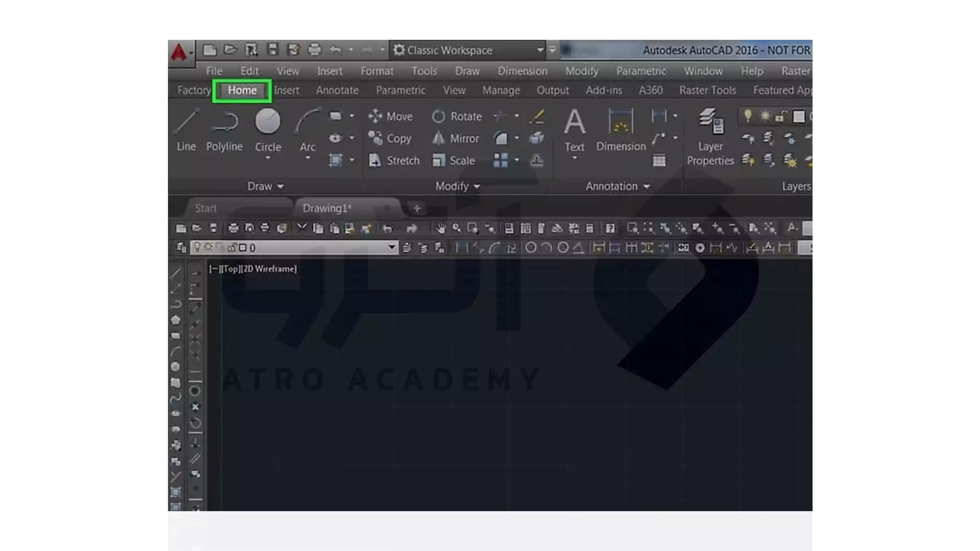Screen dimensions: 980x551
Task: Expand the Modify panel
Action: [457, 186]
